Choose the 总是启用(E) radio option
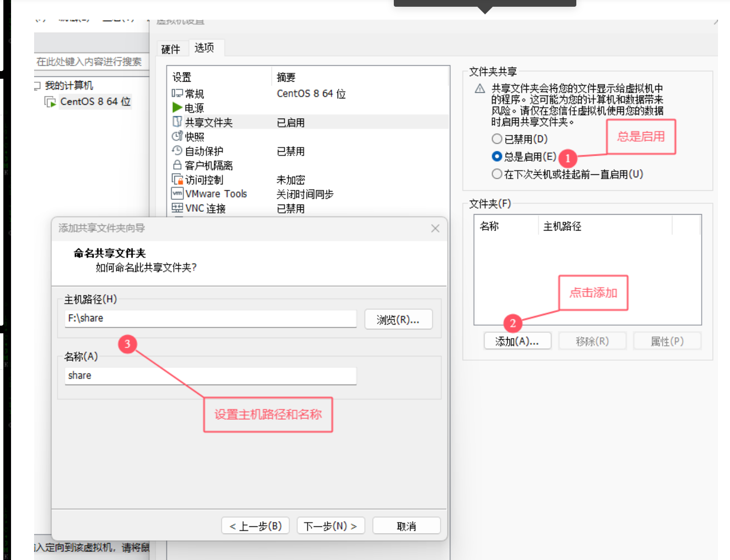The image size is (730, 560). click(x=497, y=157)
